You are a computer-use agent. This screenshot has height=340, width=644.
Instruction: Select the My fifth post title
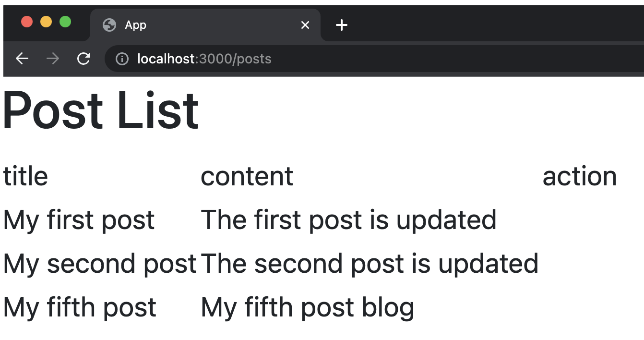pyautogui.click(x=80, y=307)
